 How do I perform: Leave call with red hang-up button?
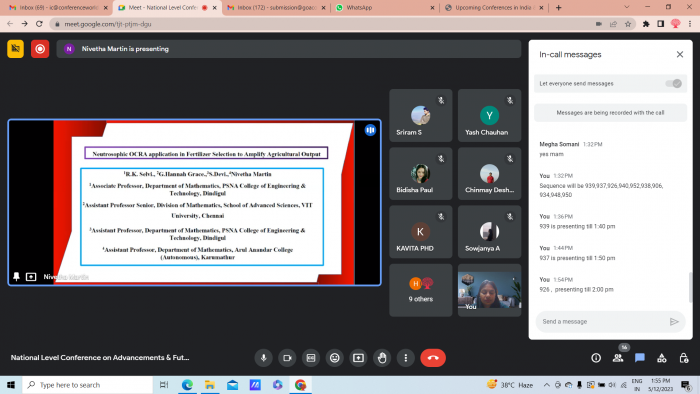(x=433, y=358)
